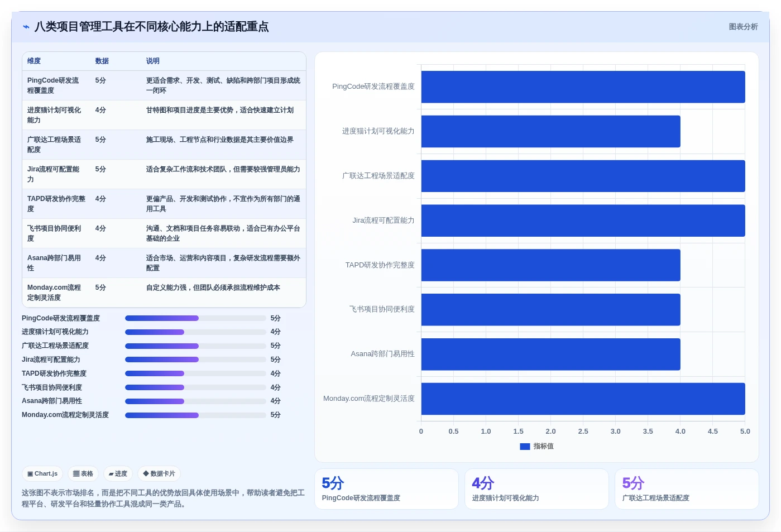Click the 飞书项目协同便利度 bar in the chart
The width and height of the screenshot is (781, 532).
[x=550, y=310]
